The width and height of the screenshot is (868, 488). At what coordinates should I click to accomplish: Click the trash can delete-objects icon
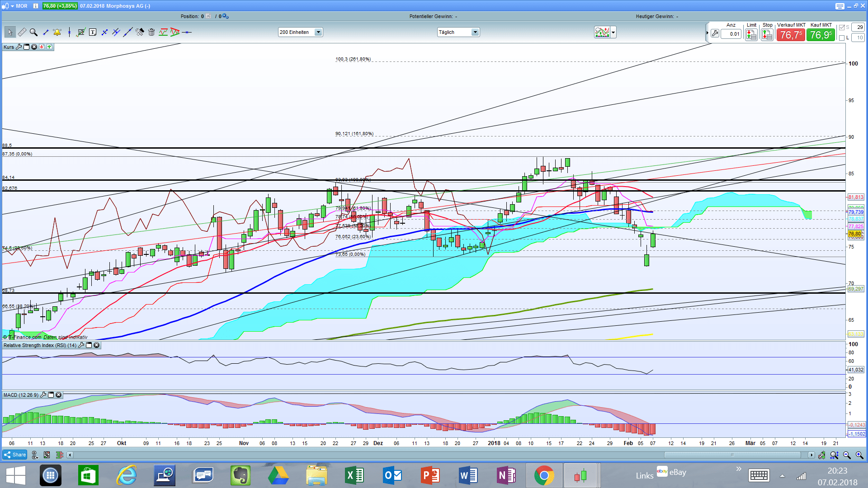pos(151,32)
